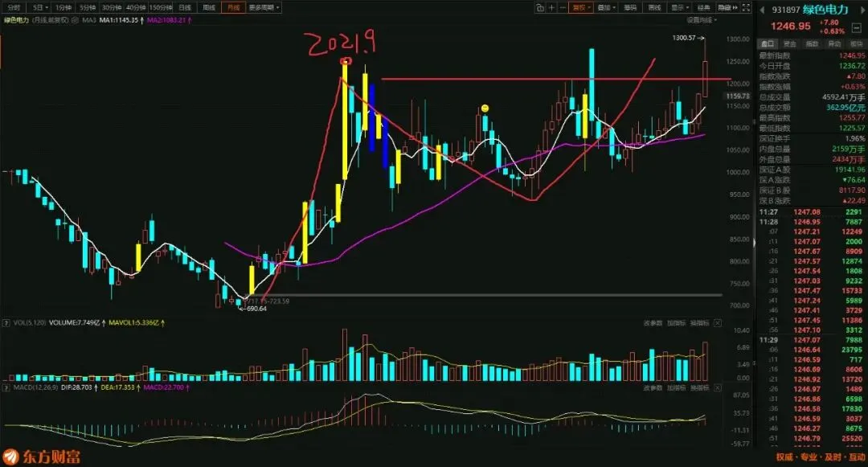This screenshot has height=467, width=868.
Task: Select the 月线 monthly chart tab
Action: coord(233,8)
